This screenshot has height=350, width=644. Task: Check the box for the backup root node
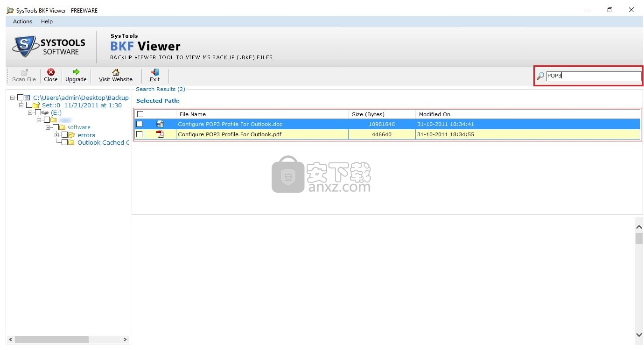point(20,98)
